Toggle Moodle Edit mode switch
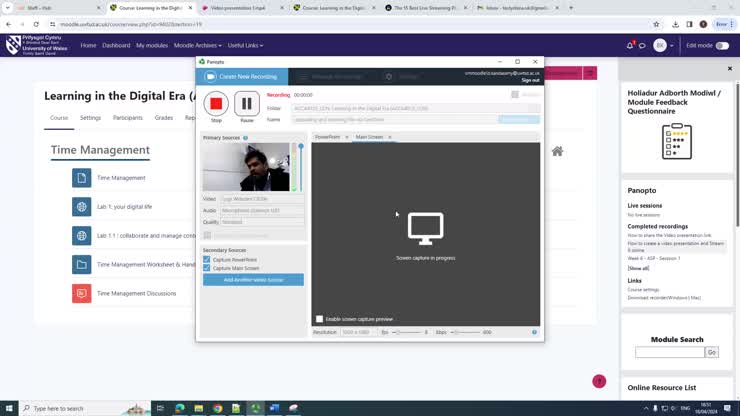The image size is (740, 416). [x=722, y=45]
